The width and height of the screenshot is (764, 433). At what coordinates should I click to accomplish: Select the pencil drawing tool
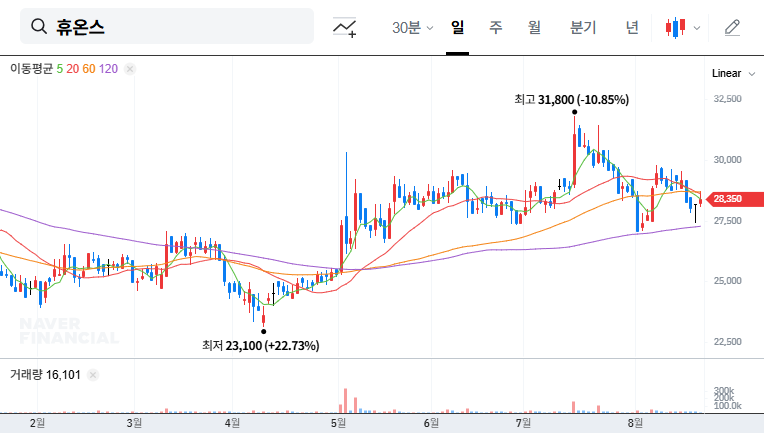point(732,27)
